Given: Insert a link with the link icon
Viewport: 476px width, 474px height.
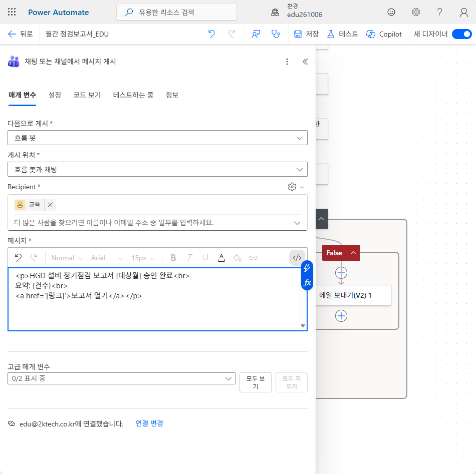Looking at the screenshot, I should (x=254, y=258).
